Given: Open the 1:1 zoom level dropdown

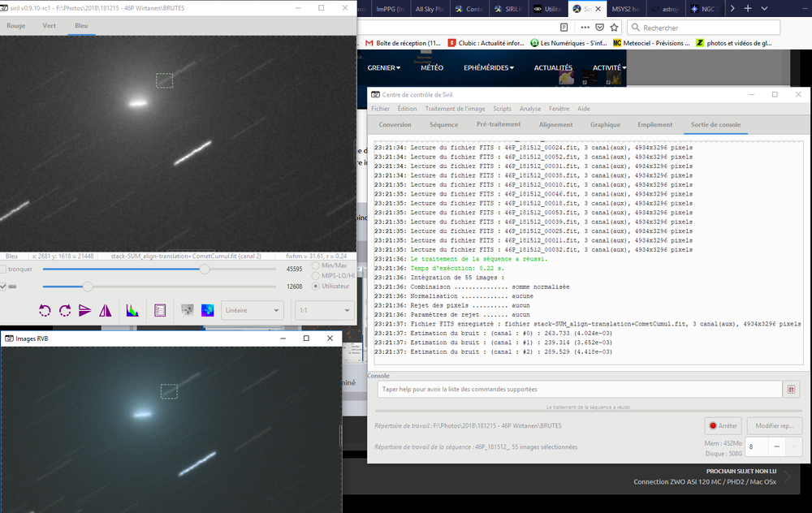Looking at the screenshot, I should point(324,310).
